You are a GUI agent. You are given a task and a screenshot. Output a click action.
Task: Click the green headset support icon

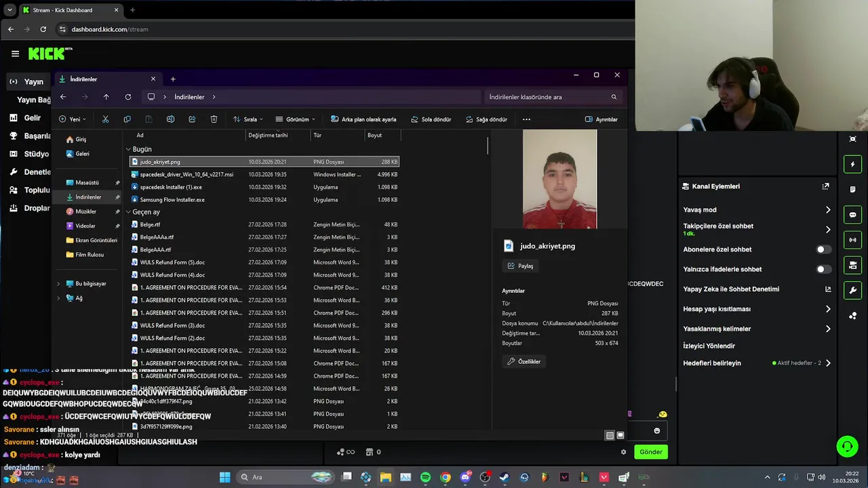[x=847, y=446]
